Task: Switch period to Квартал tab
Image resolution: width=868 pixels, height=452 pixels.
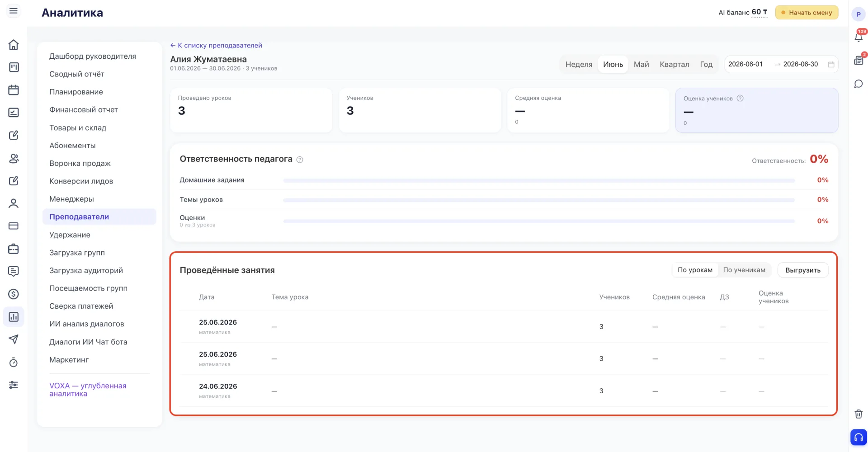Action: (675, 64)
